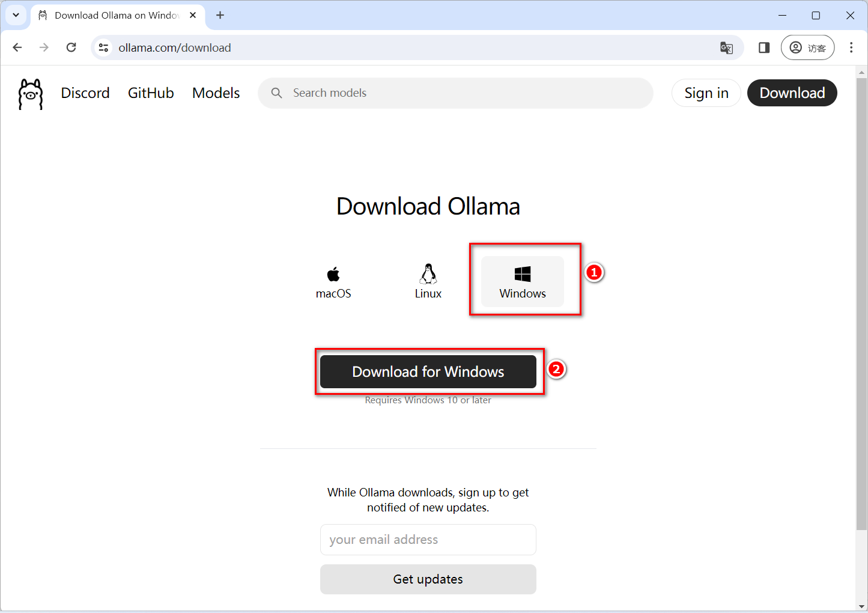Viewport: 868px width, 613px height.
Task: Click the address bar URL
Action: click(x=175, y=47)
